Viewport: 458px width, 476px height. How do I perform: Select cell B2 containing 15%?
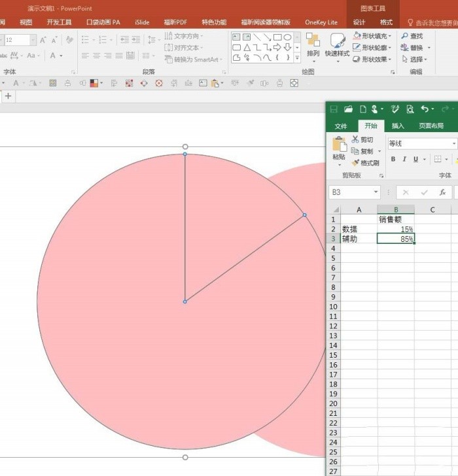tap(396, 229)
